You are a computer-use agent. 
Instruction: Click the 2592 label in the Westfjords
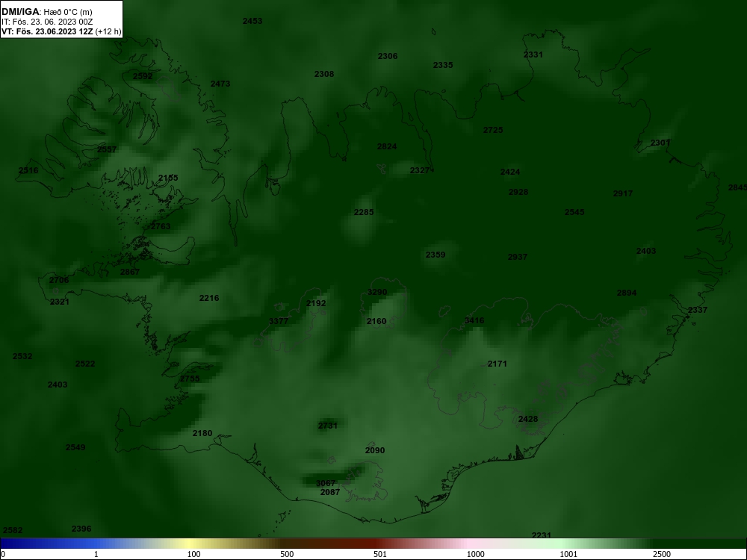pyautogui.click(x=143, y=76)
